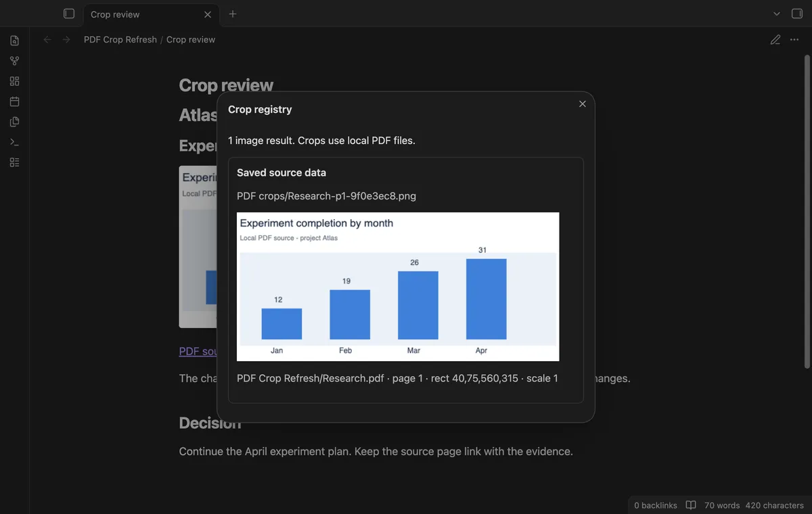The height and width of the screenshot is (514, 812).
Task: Switch to edit mode pencil icon
Action: pos(775,40)
